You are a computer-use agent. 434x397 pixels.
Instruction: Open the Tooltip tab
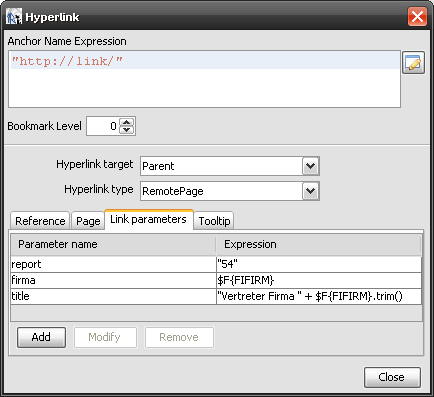[214, 221]
